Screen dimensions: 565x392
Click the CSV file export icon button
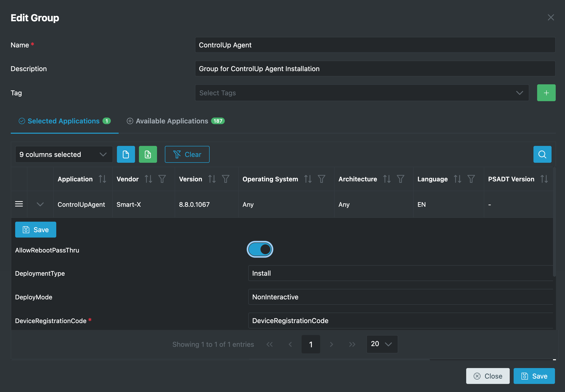pyautogui.click(x=126, y=154)
